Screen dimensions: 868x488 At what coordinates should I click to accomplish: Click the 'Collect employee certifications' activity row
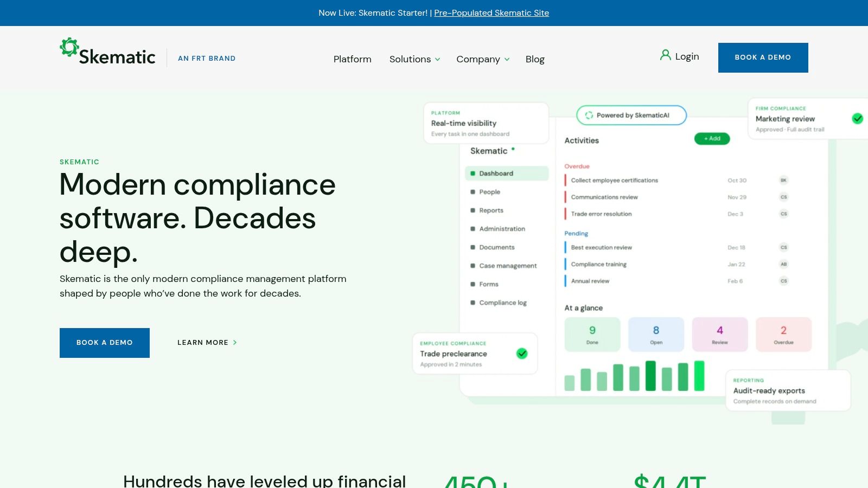pyautogui.click(x=677, y=180)
